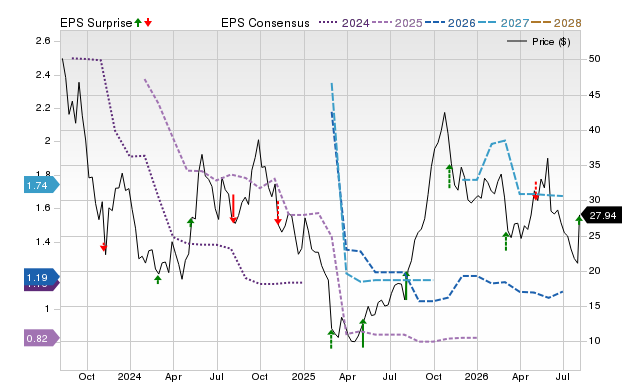This screenshot has height=382, width=640.
Task: Select the 2024 dotted-line legend entry
Action: pyautogui.click(x=344, y=23)
